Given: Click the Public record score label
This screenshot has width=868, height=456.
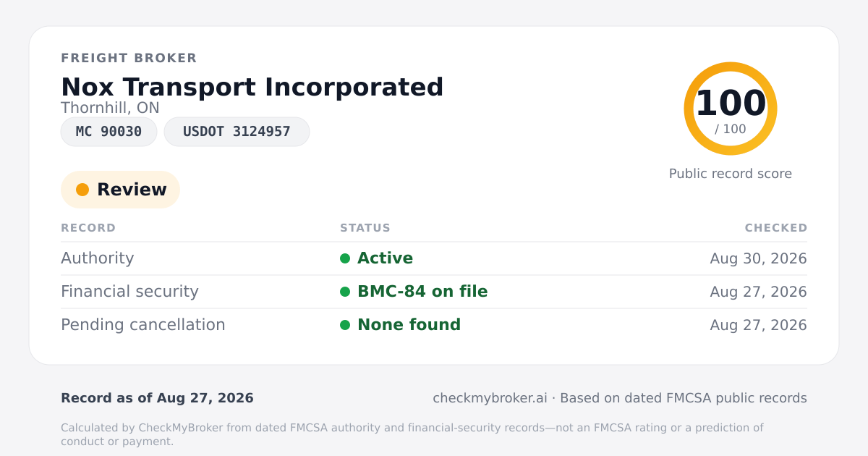Looking at the screenshot, I should click(731, 174).
